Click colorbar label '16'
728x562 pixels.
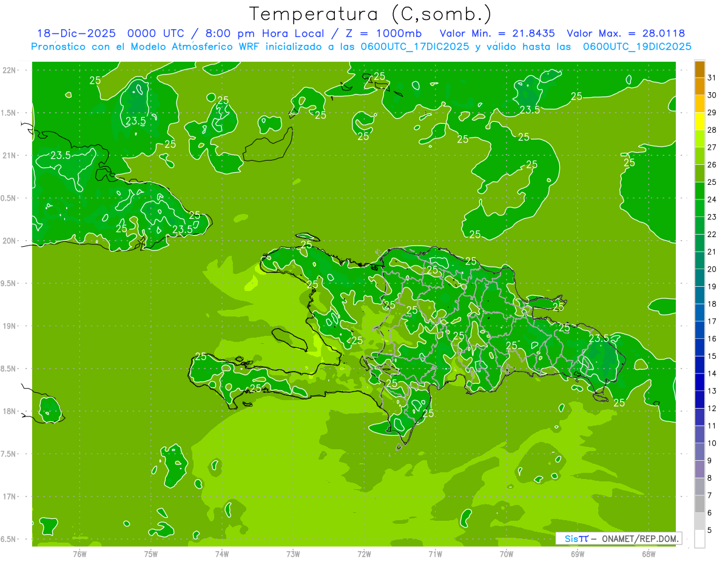click(712, 339)
